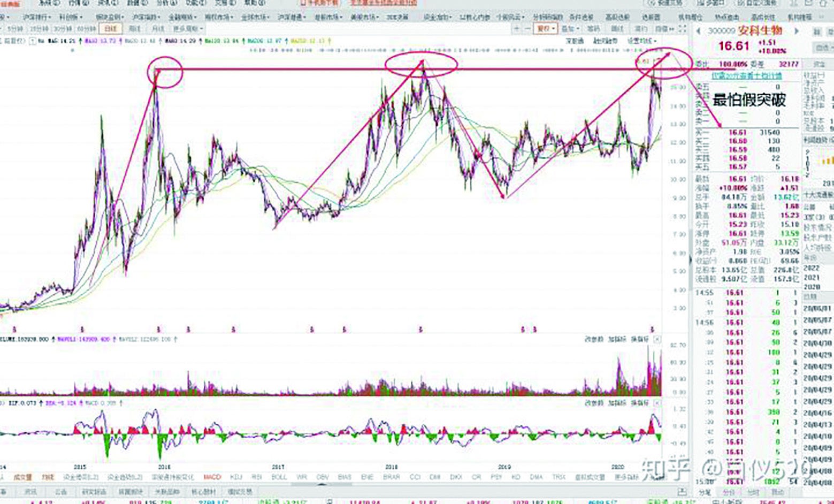Select MACD indicator tab
Viewport: 834px width, 504px height.
pyautogui.click(x=212, y=477)
